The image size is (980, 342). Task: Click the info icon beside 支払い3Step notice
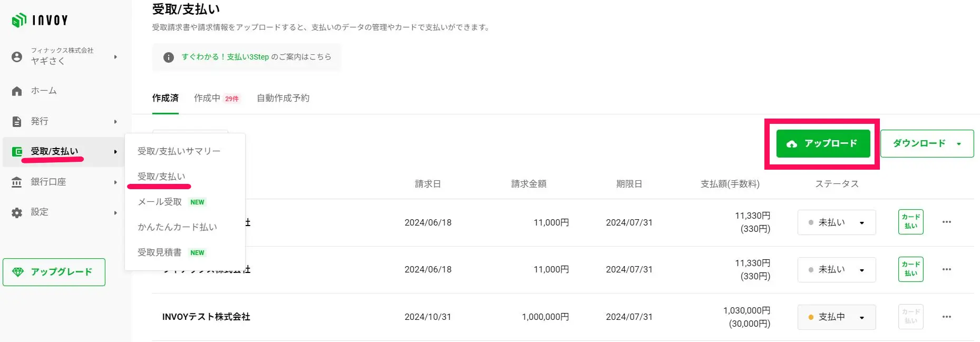pyautogui.click(x=168, y=57)
